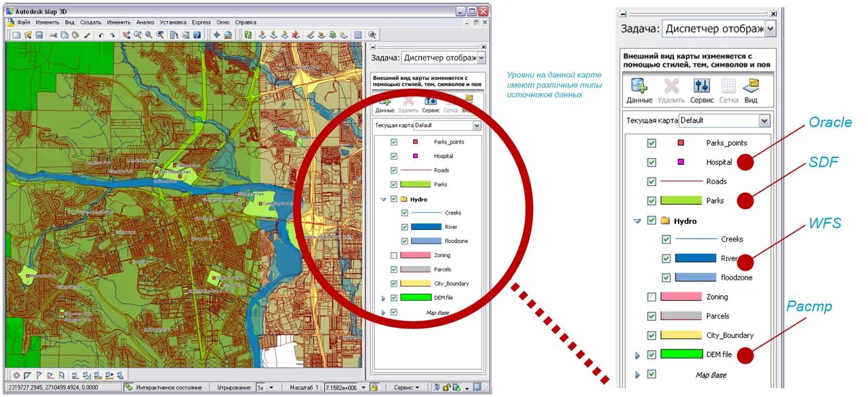Toggle Parcels checkbox in the enlarged panel

click(x=652, y=316)
